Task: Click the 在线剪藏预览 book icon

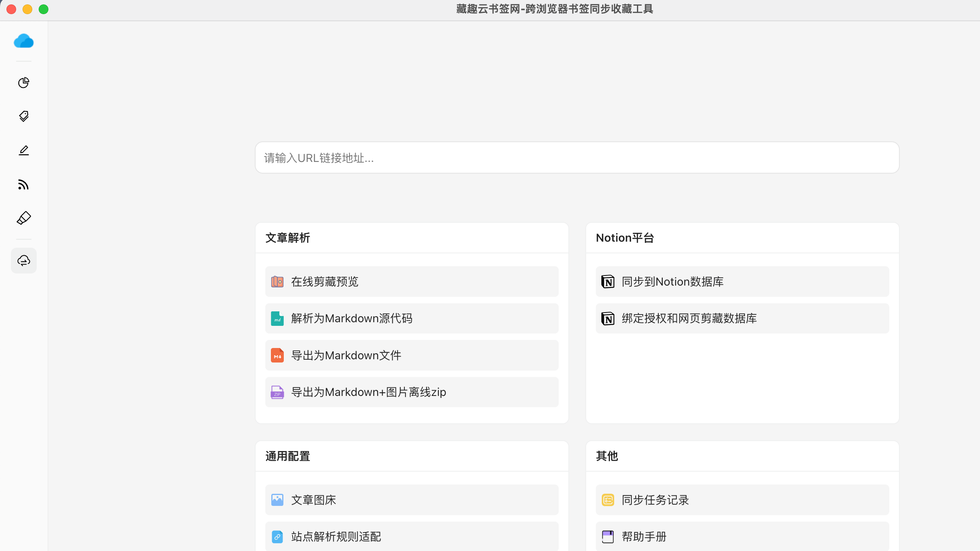Action: (277, 282)
